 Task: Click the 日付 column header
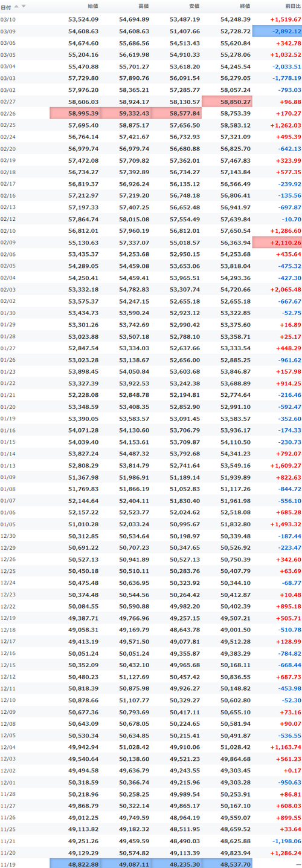click(5, 6)
